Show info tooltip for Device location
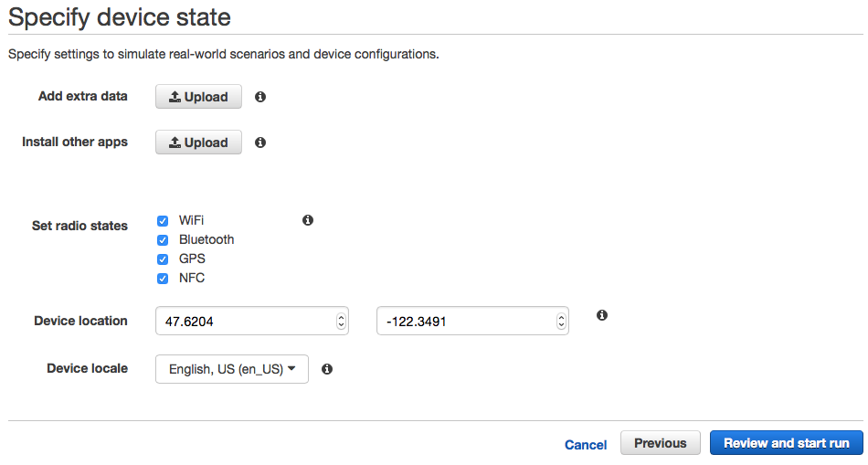Screen dimensions: 868x465 click(x=602, y=315)
